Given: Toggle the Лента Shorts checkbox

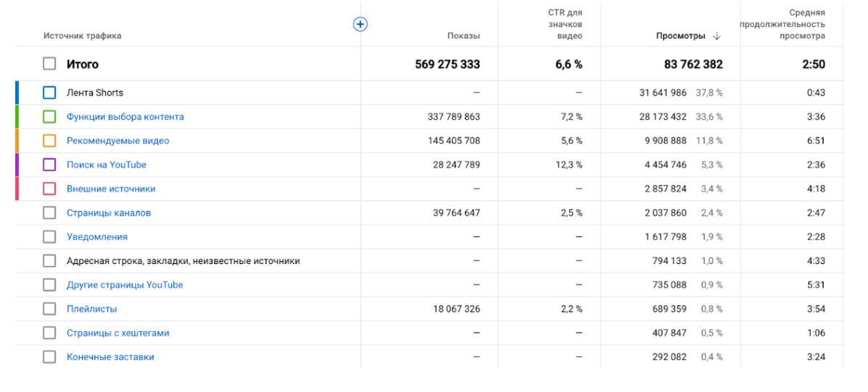Looking at the screenshot, I should (49, 92).
